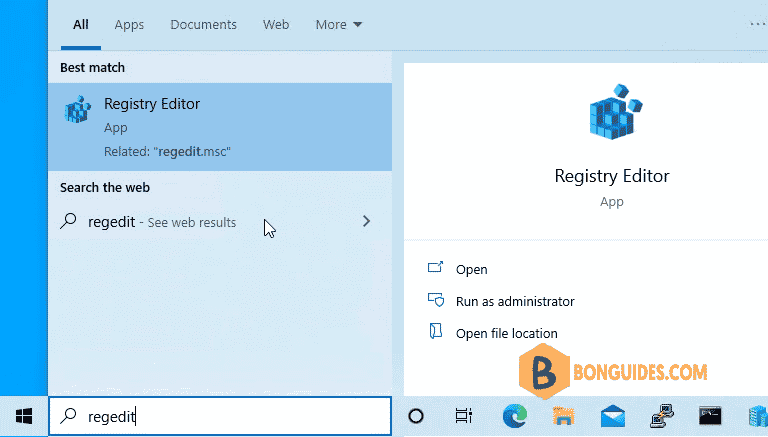Click the Registry Editor title in the preview pane

tap(612, 176)
